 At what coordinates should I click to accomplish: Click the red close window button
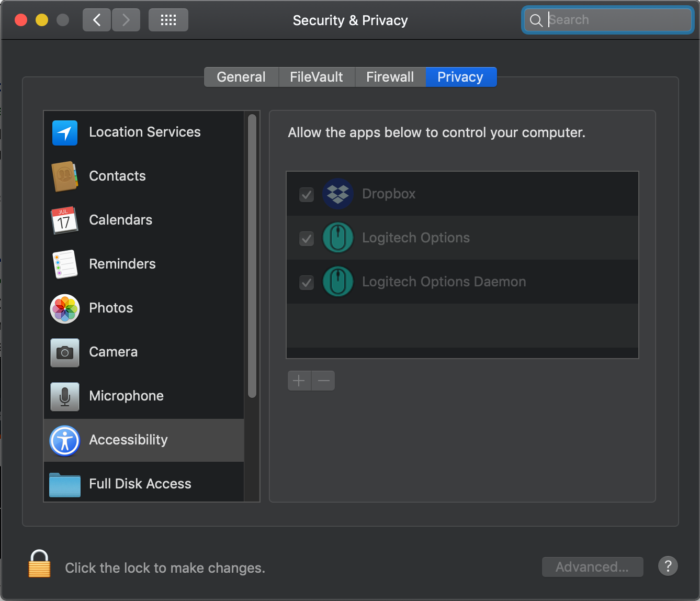coord(21,20)
